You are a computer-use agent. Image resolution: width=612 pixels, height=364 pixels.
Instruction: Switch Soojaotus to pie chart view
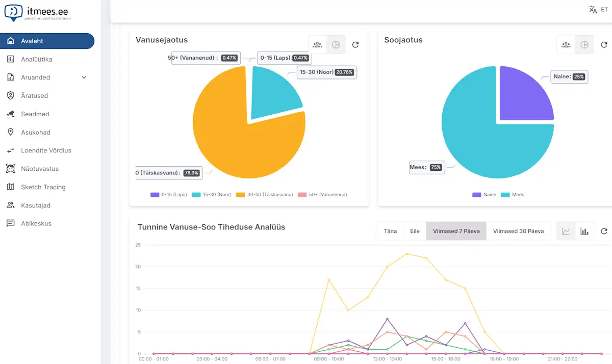coord(584,45)
